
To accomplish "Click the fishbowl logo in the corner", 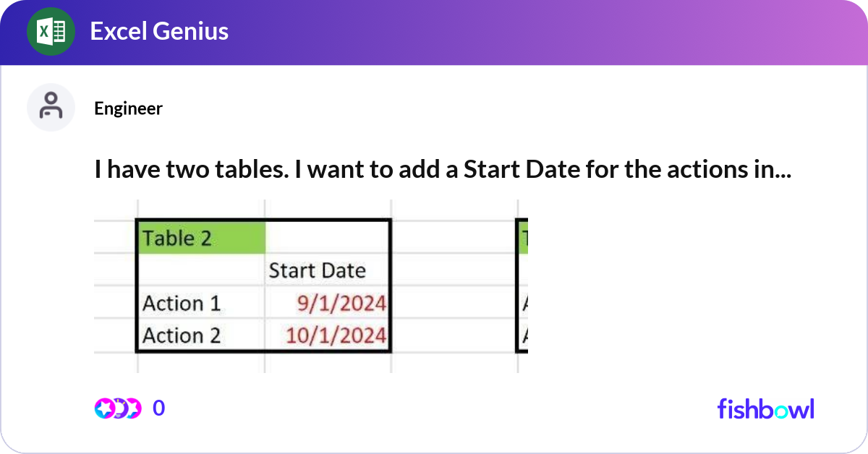I will tap(765, 409).
